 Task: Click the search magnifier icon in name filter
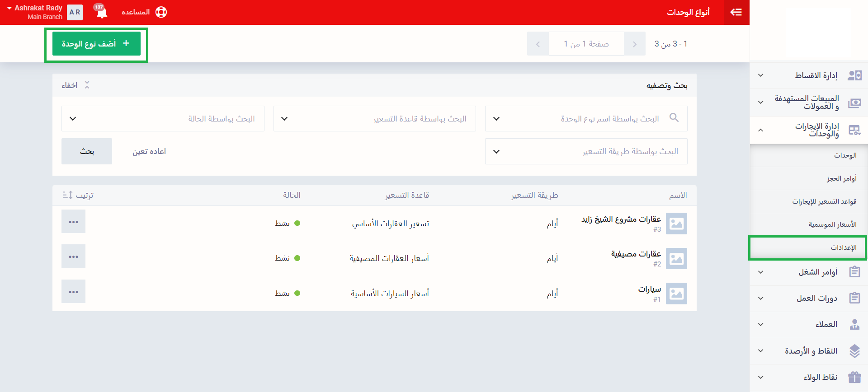point(674,118)
